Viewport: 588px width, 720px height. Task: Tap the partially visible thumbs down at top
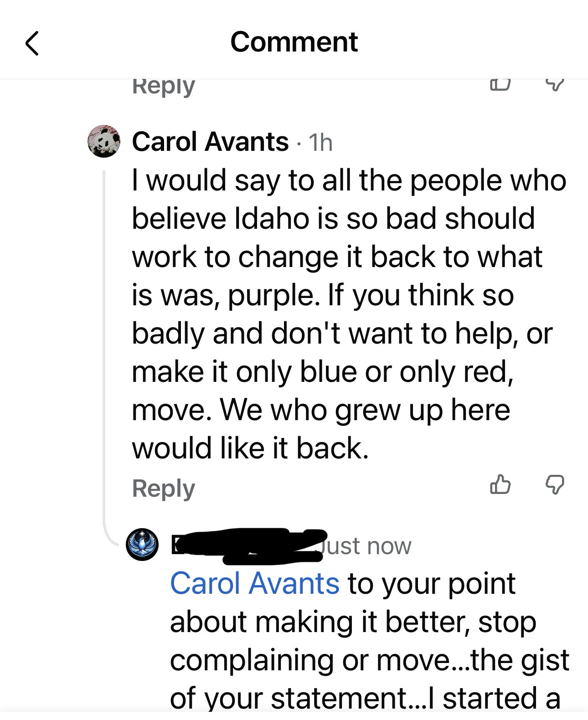[555, 84]
